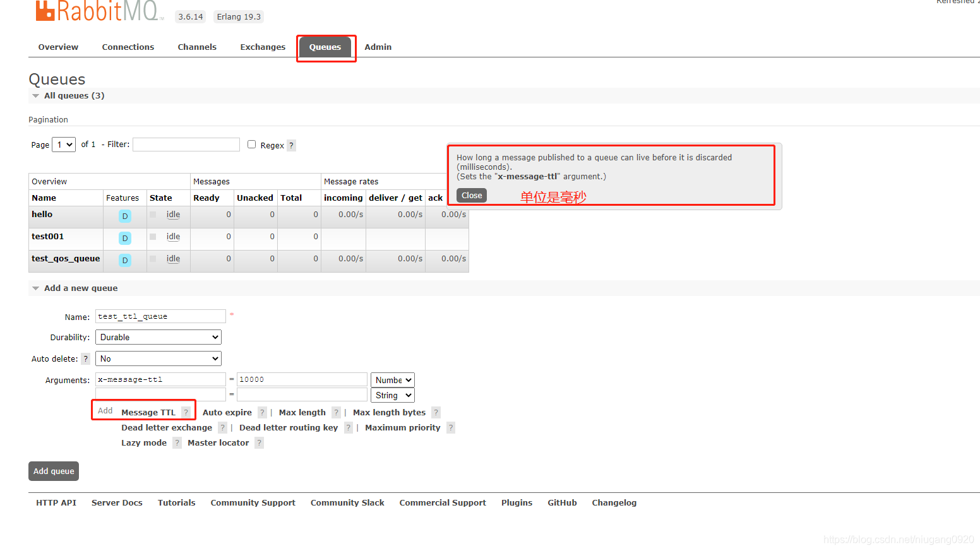Open the GitHub footer link
980x551 pixels.
click(x=562, y=503)
